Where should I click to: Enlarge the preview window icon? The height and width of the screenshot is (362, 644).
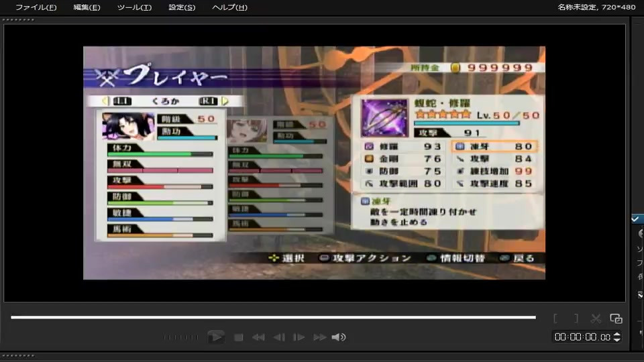coord(616,318)
